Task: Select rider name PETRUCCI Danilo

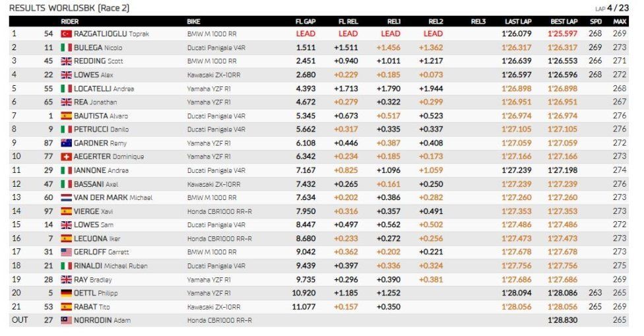Action: (102, 129)
